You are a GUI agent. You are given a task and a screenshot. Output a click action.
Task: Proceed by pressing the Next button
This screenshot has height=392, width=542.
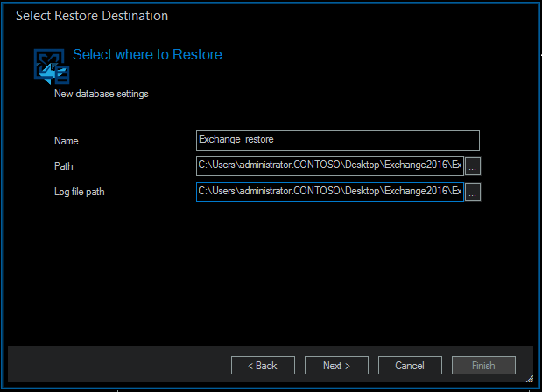tap(335, 366)
